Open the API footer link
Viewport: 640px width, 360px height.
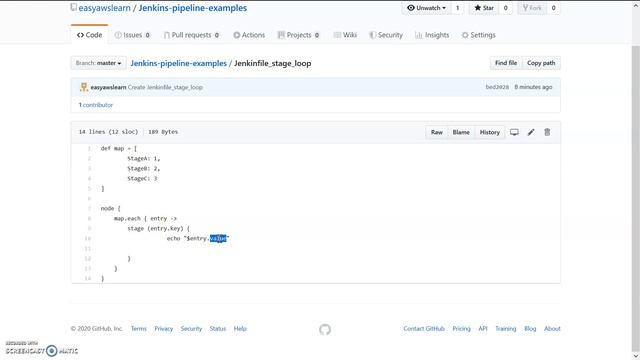pos(483,329)
